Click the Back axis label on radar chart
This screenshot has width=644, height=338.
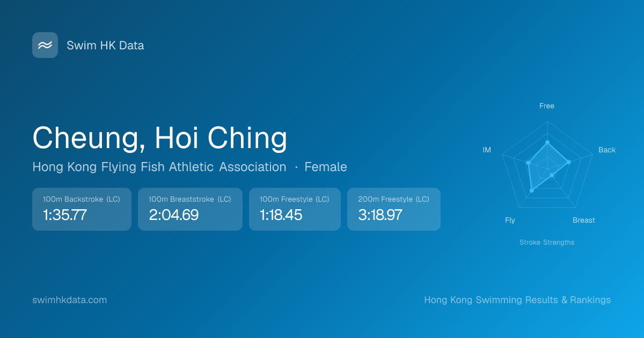(x=607, y=150)
